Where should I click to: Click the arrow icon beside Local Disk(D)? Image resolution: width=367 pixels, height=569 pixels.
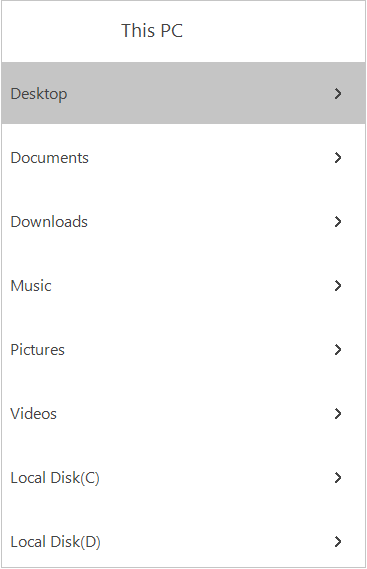[338, 542]
